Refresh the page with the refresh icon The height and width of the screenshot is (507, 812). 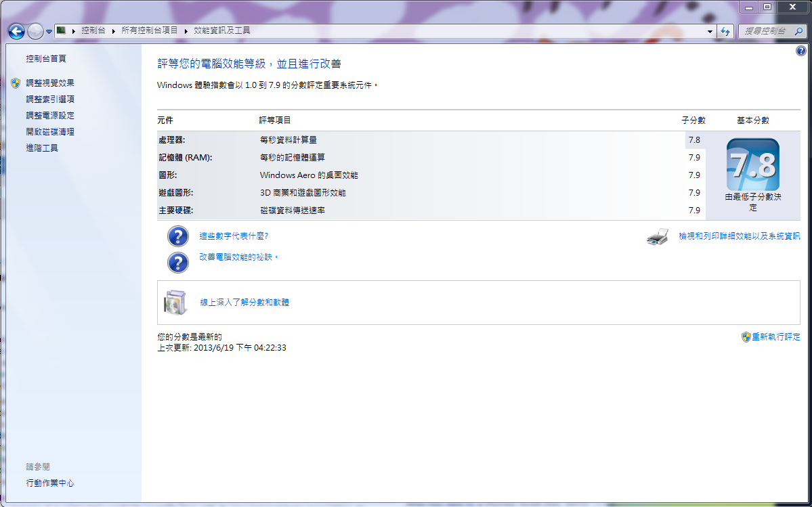(x=725, y=31)
